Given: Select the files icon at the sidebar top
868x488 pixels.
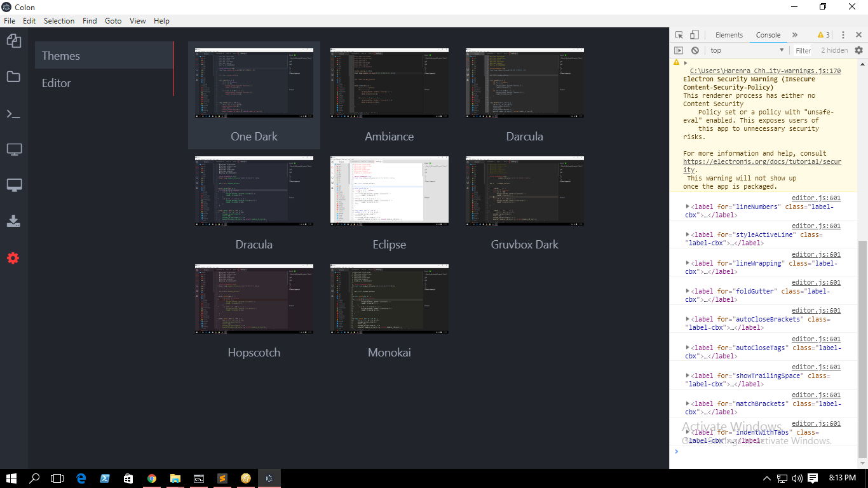Looking at the screenshot, I should [x=14, y=41].
